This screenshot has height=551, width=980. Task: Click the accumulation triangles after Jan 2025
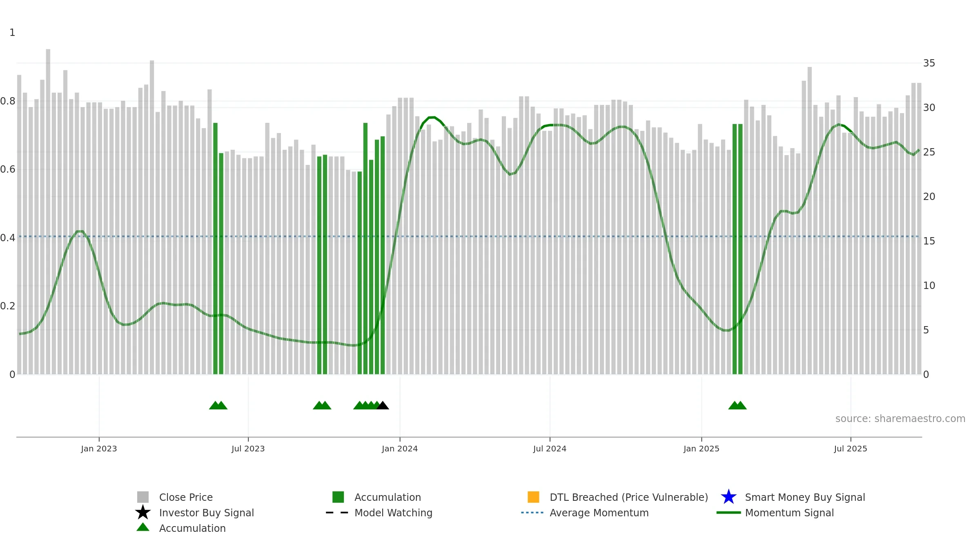point(737,405)
